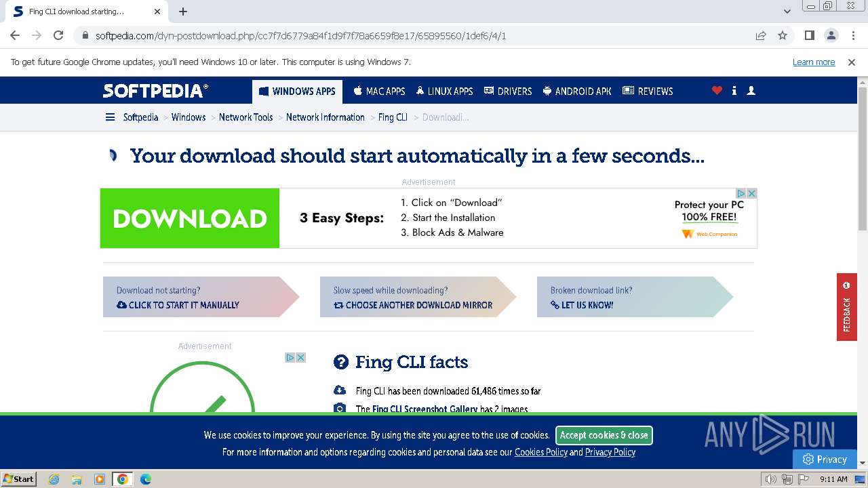
Task: Open a new browser tab
Action: (183, 12)
